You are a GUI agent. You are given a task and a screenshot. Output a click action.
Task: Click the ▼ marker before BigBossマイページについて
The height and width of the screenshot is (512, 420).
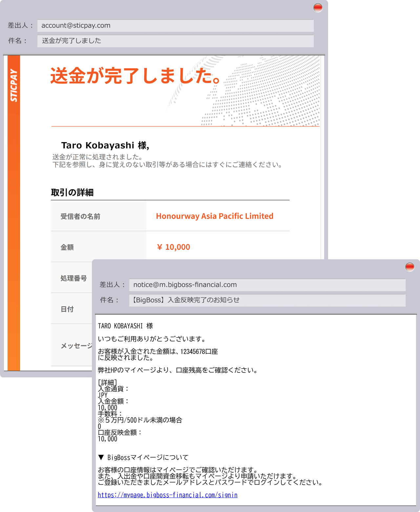[x=101, y=457]
